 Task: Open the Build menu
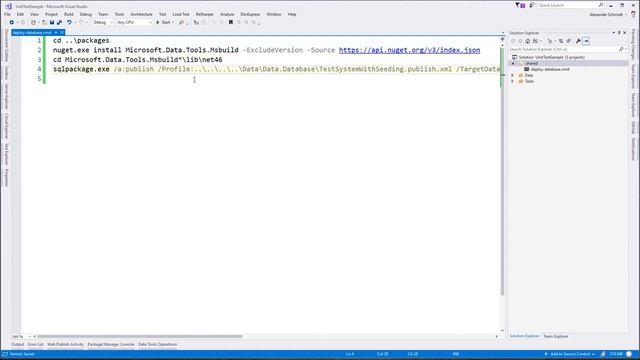coord(69,14)
